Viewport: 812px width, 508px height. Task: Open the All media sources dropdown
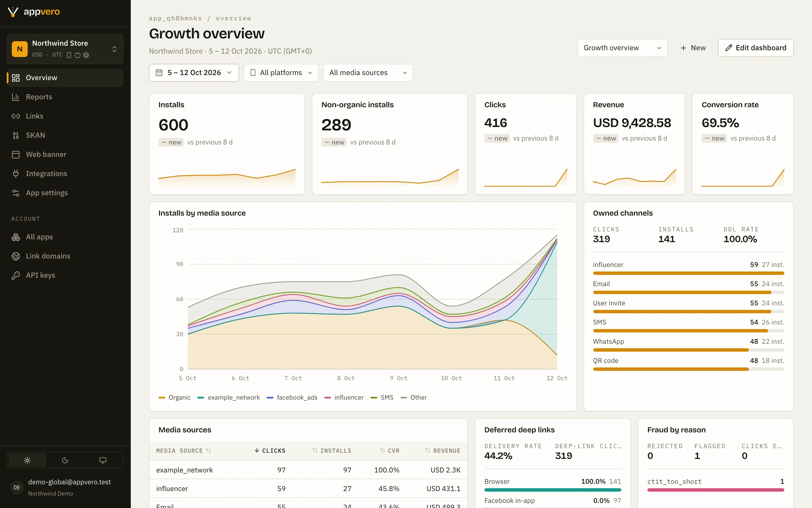(368, 73)
